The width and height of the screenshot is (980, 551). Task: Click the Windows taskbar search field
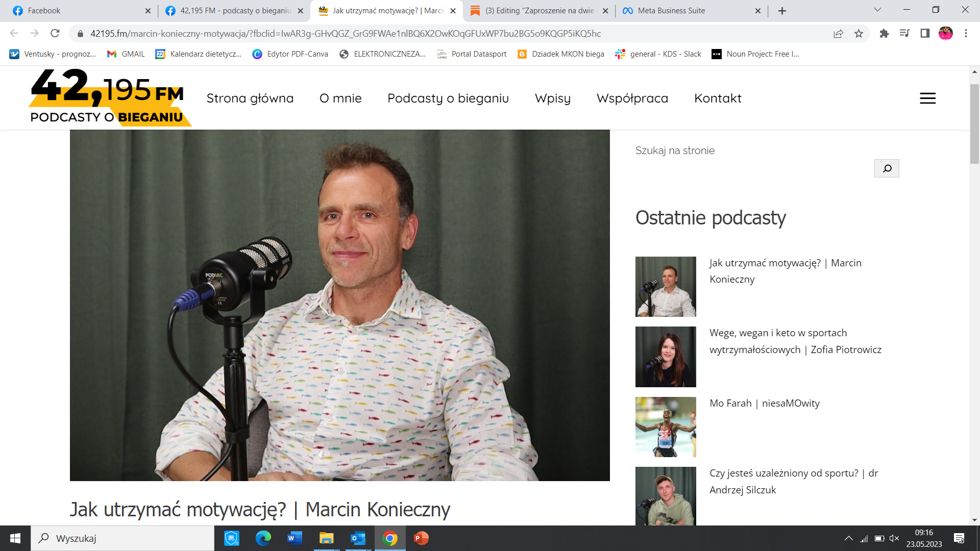(122, 538)
